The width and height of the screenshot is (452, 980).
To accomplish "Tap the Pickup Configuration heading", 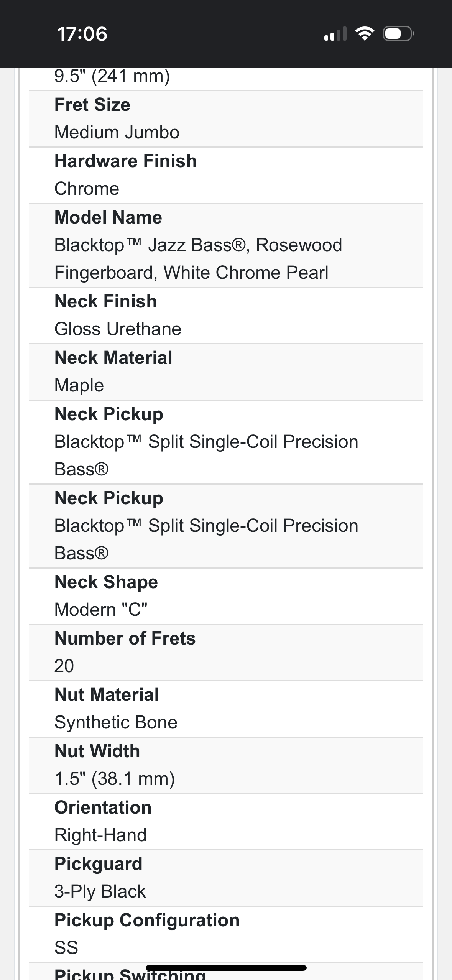I will click(x=147, y=920).
